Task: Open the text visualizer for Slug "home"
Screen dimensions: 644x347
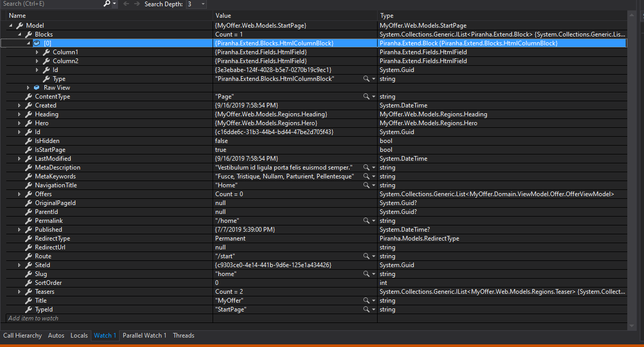Action: point(365,273)
